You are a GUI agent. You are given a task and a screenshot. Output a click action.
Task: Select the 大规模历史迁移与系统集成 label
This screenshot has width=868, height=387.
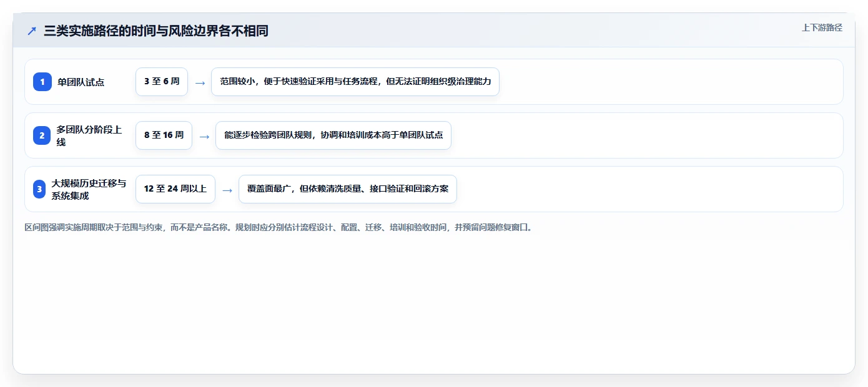pos(89,189)
